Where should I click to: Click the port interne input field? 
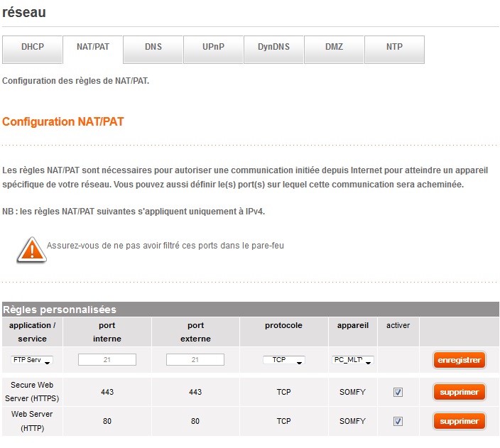point(107,360)
